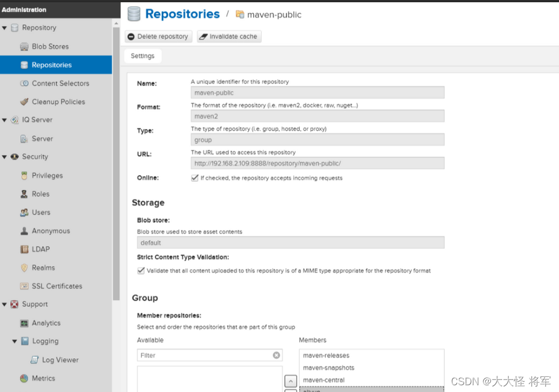Click the LDAP book icon

click(x=24, y=250)
